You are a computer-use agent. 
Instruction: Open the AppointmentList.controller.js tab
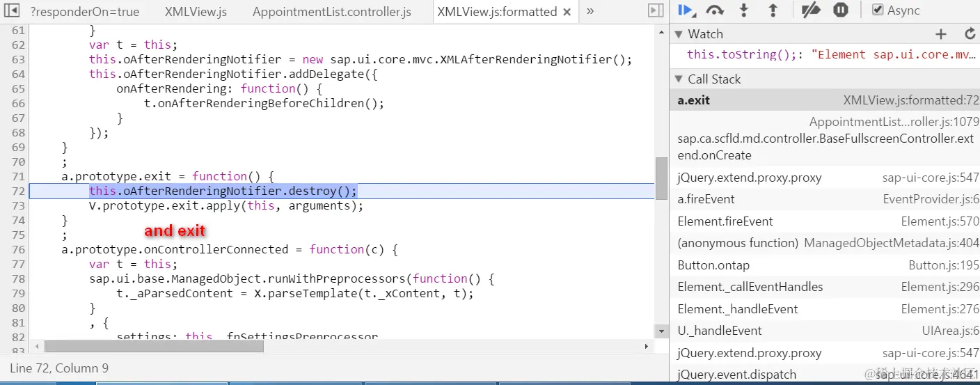[x=332, y=12]
